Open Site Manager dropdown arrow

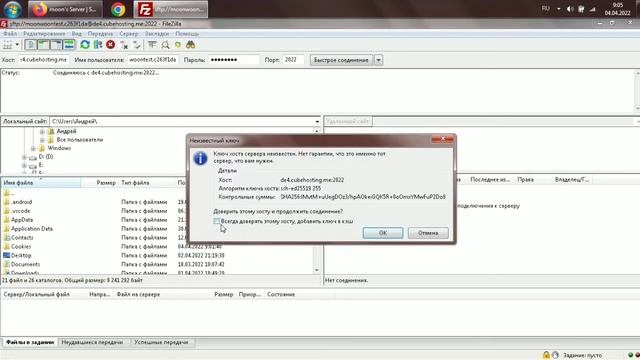click(x=17, y=45)
